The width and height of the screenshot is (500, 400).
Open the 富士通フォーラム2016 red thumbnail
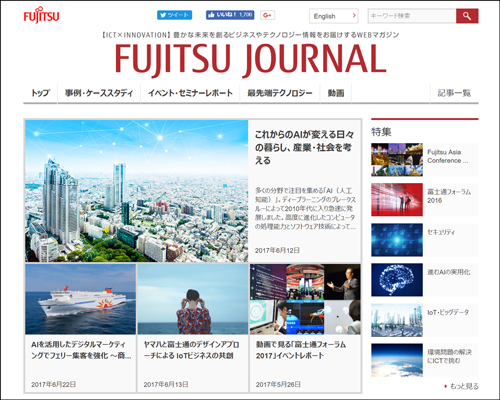click(397, 200)
